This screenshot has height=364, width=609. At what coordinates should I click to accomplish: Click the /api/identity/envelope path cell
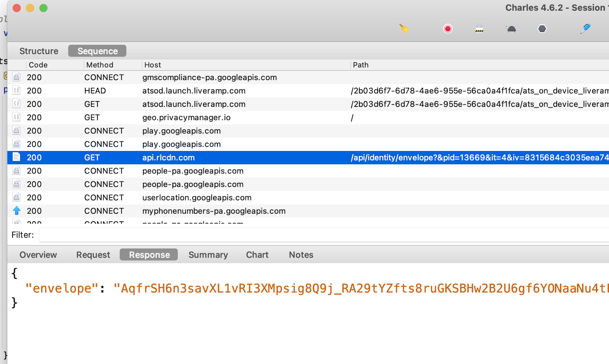pos(480,157)
